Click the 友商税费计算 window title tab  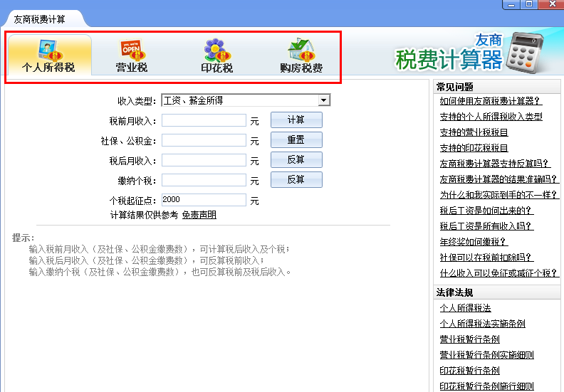[x=39, y=19]
